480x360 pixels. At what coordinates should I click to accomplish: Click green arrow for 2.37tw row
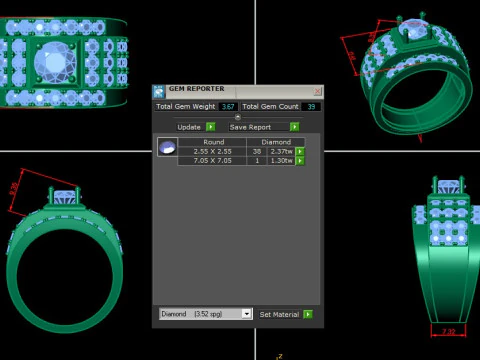tap(300, 151)
